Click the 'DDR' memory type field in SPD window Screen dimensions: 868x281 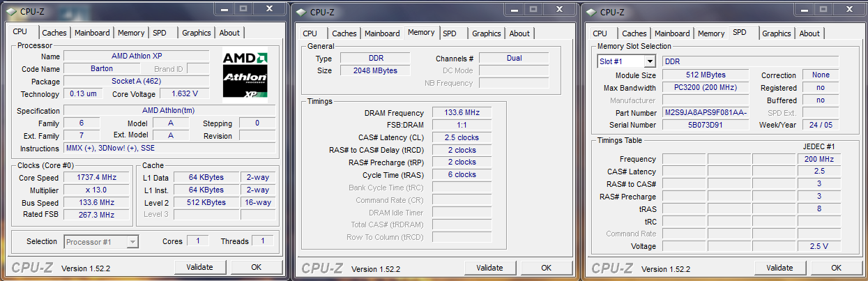click(750, 61)
